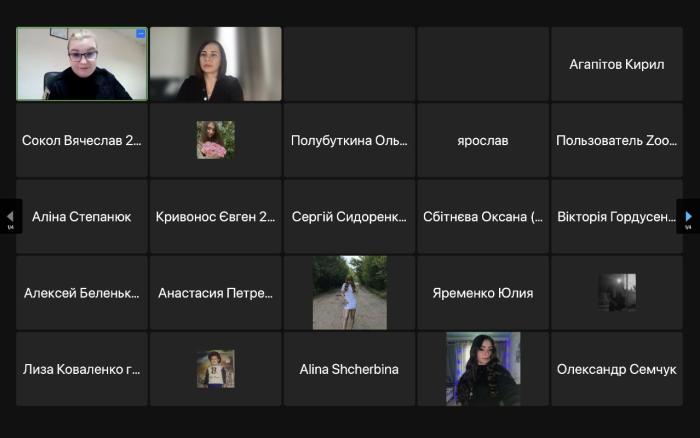Open the blue more-options button on active speaker video
The image size is (700, 438).
(140, 34)
